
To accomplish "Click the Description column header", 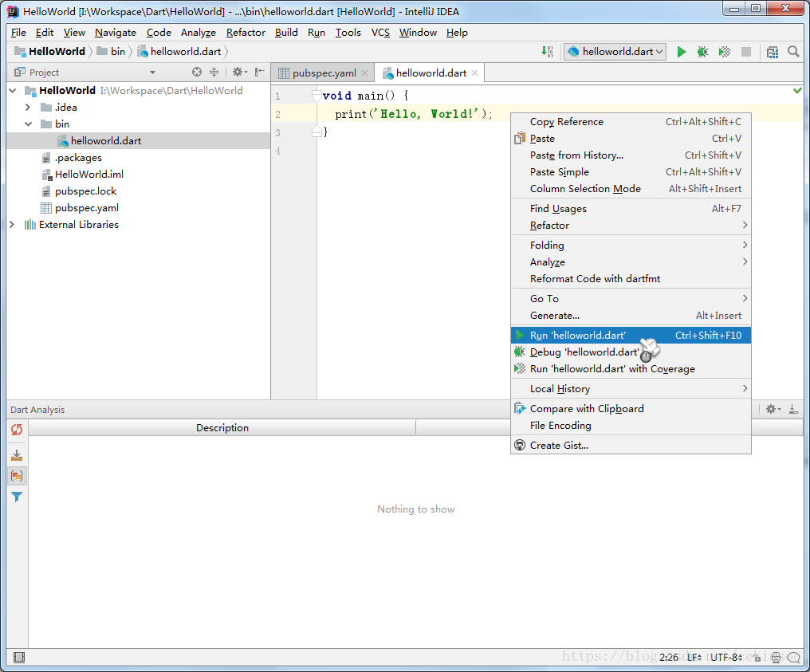I will click(222, 428).
